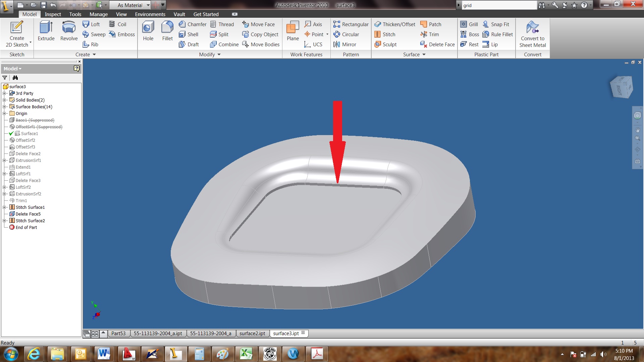
Task: Expand Stitch Surface1 node
Action: (x=4, y=207)
